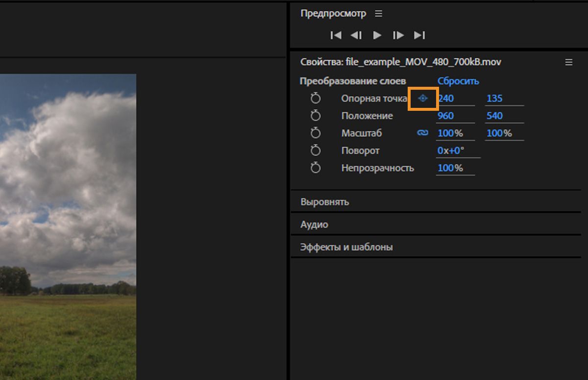Image resolution: width=588 pixels, height=380 pixels.
Task: Select the first Масштаб 100% value
Action: point(450,133)
